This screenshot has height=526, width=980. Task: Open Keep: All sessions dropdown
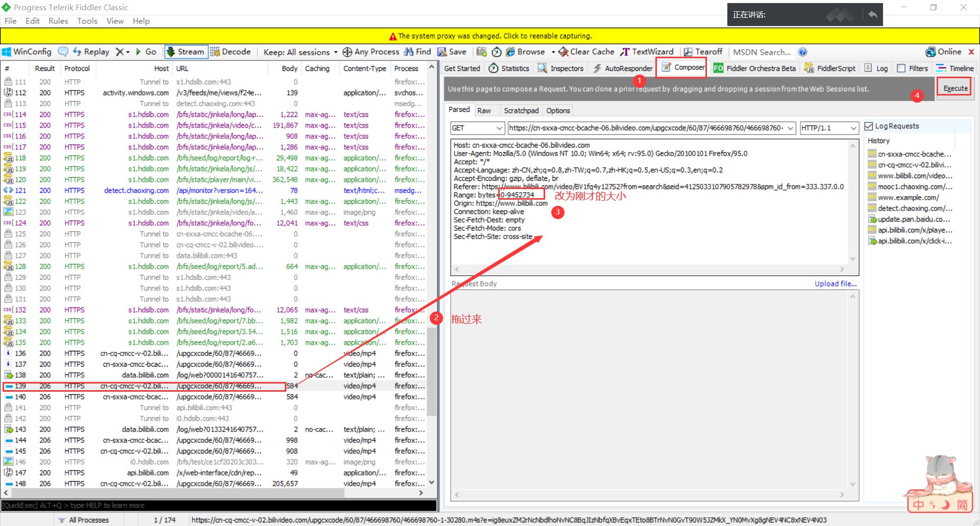pyautogui.click(x=300, y=52)
